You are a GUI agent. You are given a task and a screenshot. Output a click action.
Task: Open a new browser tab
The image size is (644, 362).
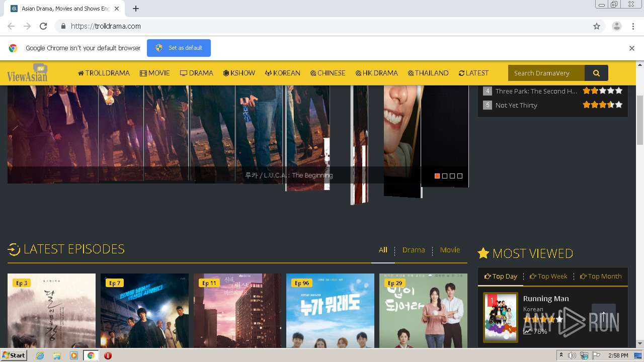click(136, 9)
